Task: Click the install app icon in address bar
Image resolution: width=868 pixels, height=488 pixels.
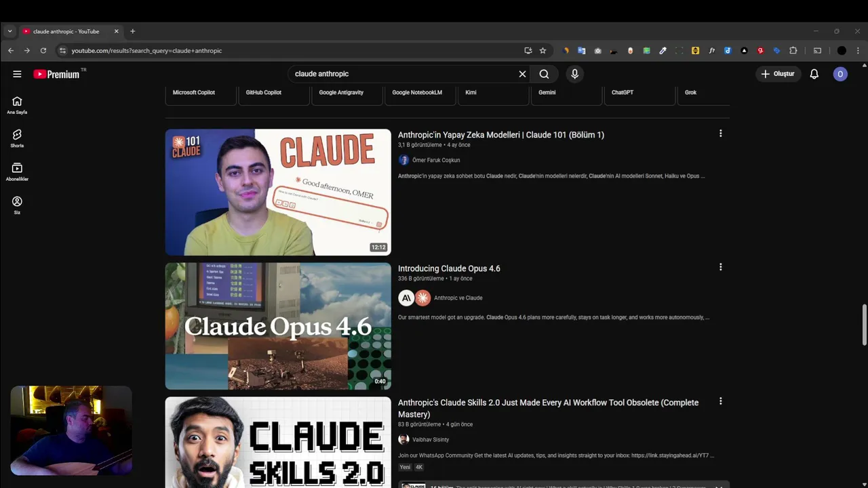Action: [528, 50]
